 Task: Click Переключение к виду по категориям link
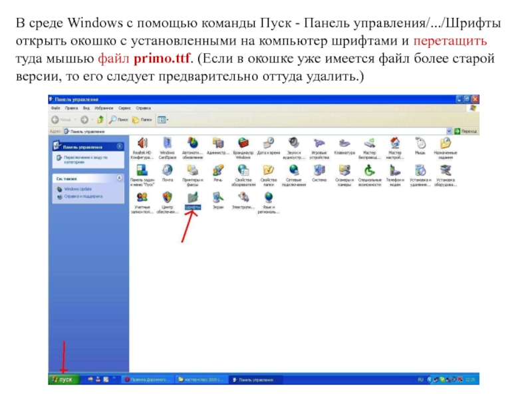tap(86, 160)
